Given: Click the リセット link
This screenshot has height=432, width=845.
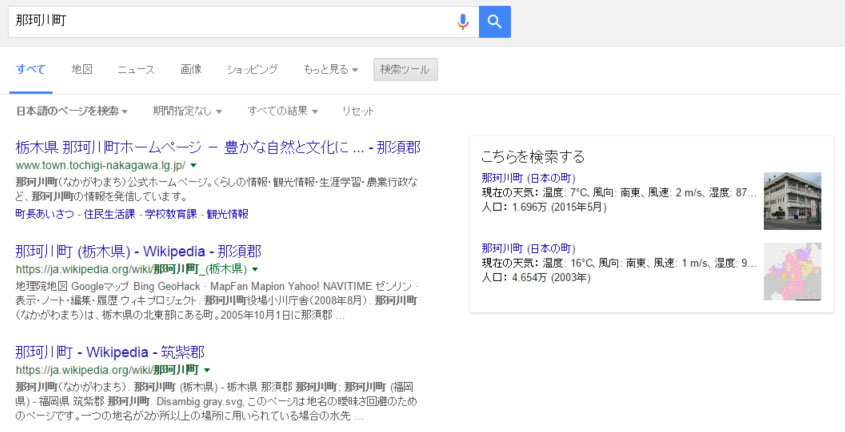Looking at the screenshot, I should coord(357,111).
